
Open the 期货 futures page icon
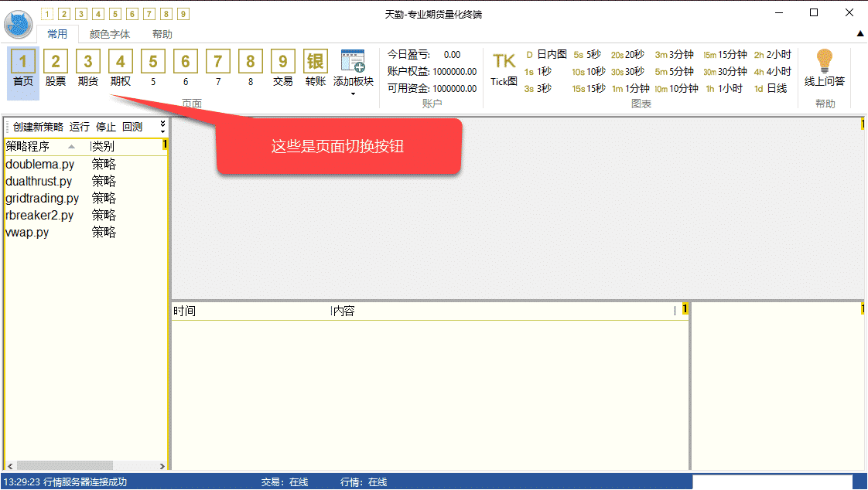(x=88, y=62)
